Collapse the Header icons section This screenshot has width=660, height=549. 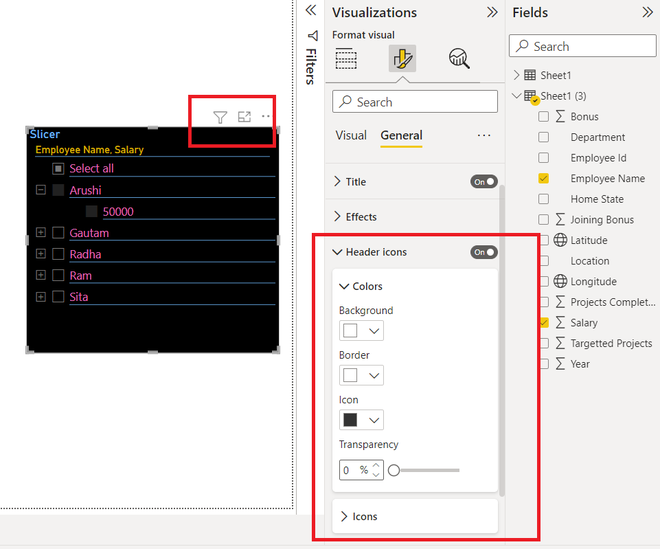337,252
